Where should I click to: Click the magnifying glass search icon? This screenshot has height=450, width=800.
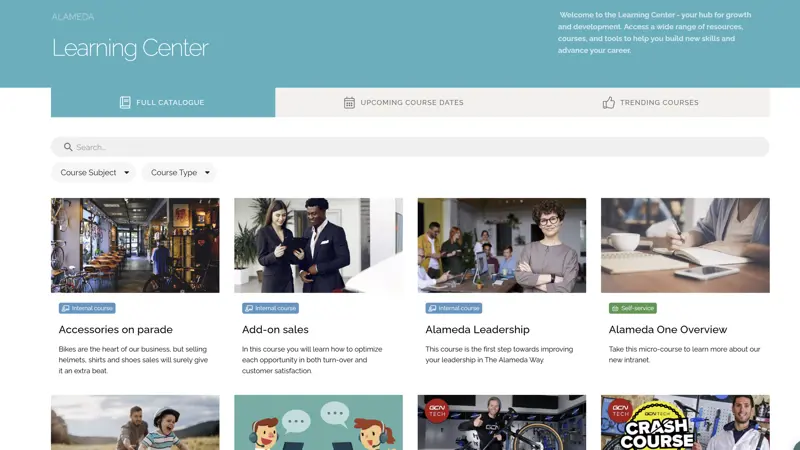click(x=68, y=147)
